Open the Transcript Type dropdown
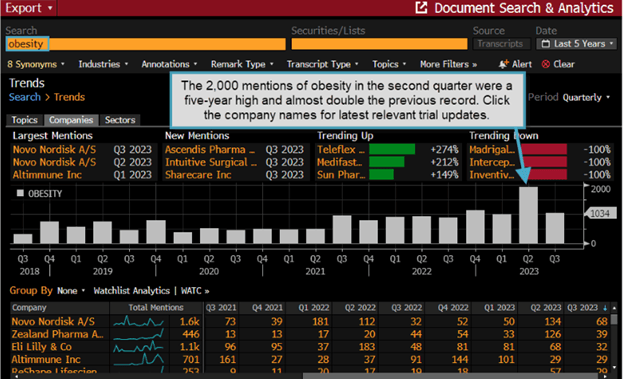The width and height of the screenshot is (624, 379). [322, 64]
